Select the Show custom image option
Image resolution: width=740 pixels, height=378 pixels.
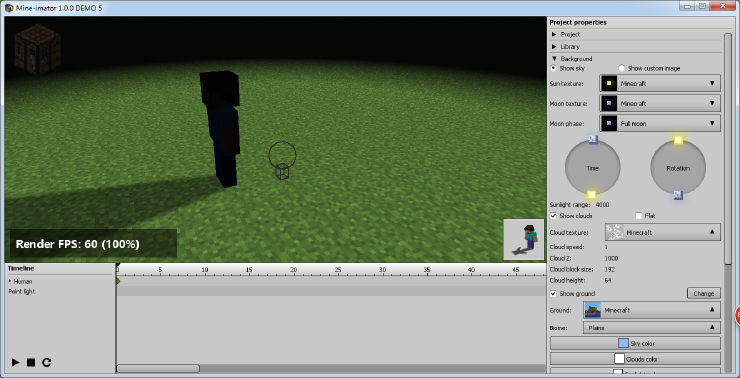point(622,68)
